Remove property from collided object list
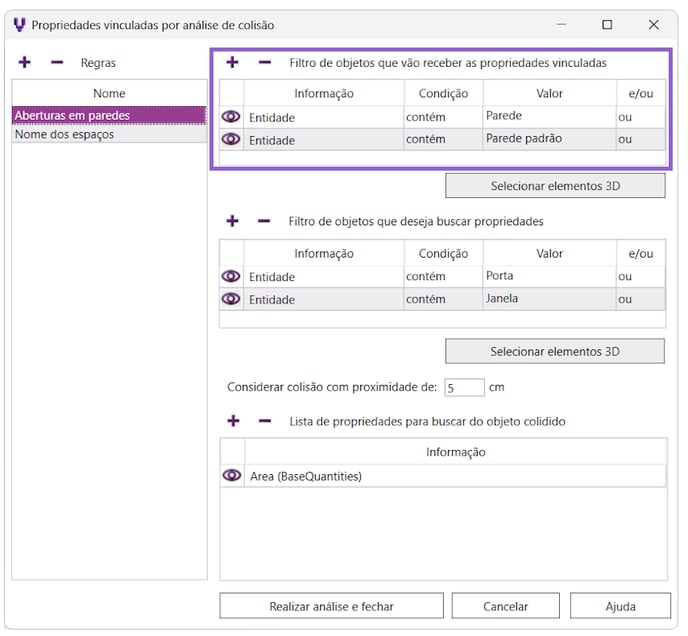The width and height of the screenshot is (688, 636). [264, 421]
